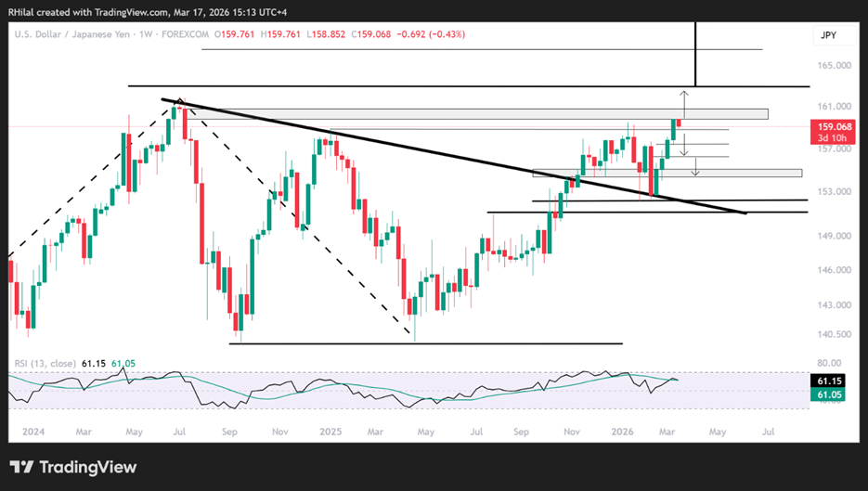Click the RSI legend value 61.05 in green
Image resolution: width=868 pixels, height=491 pixels.
pos(123,364)
